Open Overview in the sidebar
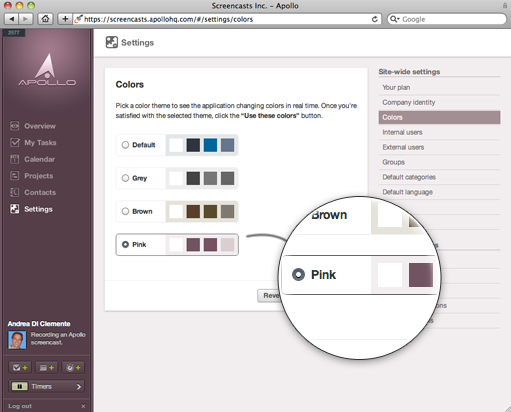Viewport: 511px width, 412px height. (x=40, y=126)
